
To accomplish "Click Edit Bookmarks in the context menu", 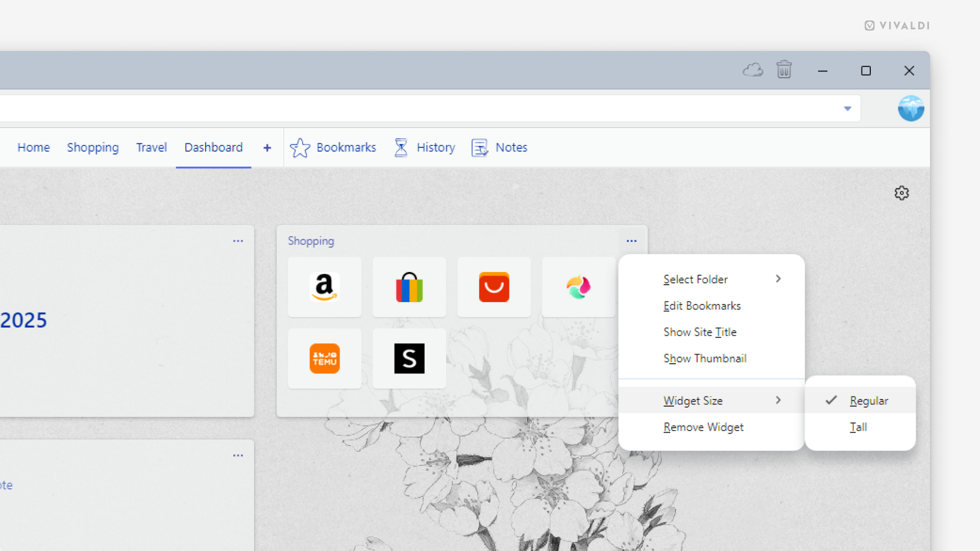I will (x=702, y=306).
